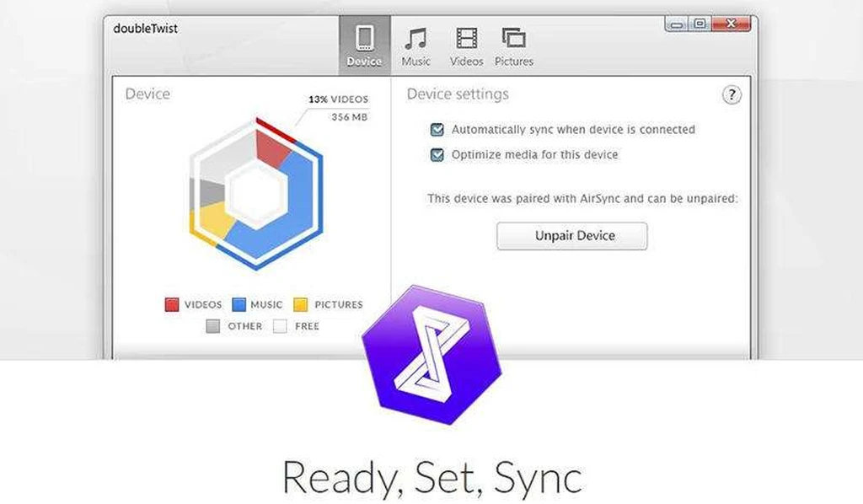Click the white Free legend swatch
The image size is (863, 504).
coord(280,326)
